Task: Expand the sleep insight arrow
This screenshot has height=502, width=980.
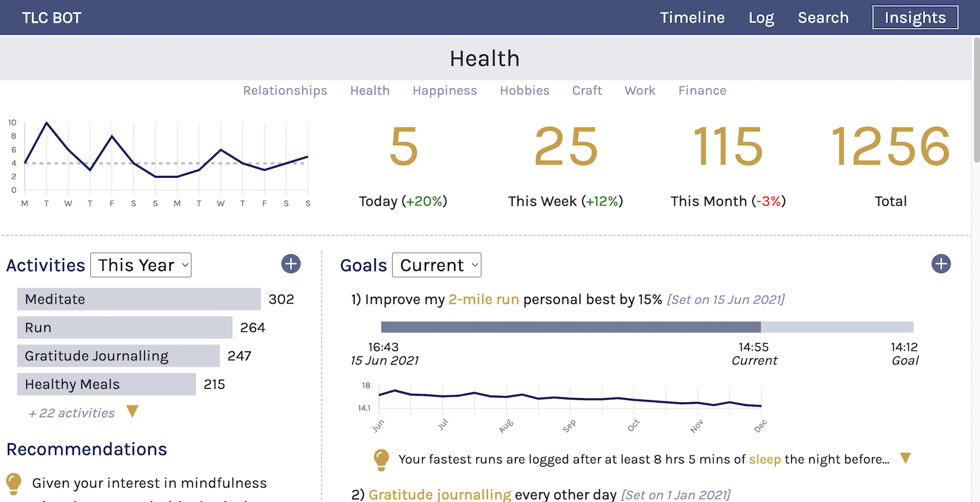Action: point(906,458)
